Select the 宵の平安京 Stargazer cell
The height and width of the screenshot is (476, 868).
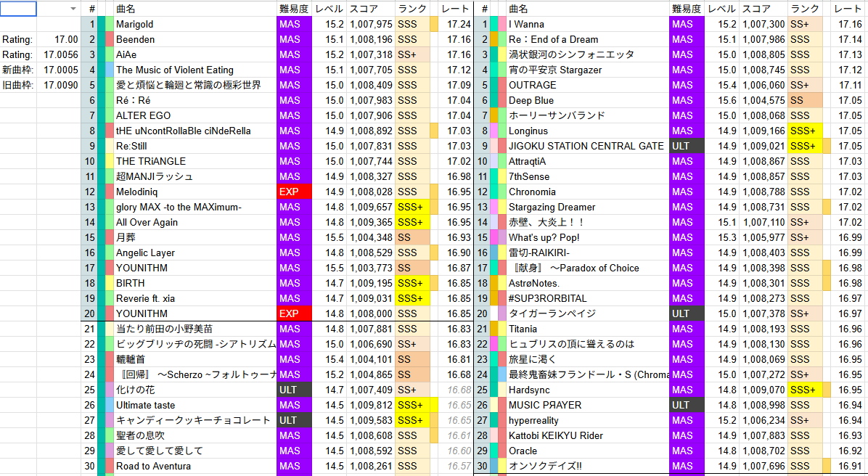[x=588, y=70]
